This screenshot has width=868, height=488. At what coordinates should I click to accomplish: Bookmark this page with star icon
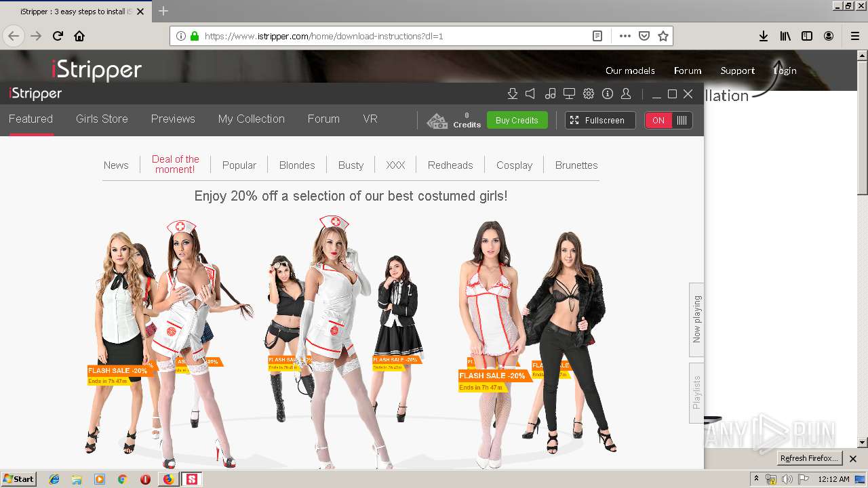coord(663,36)
